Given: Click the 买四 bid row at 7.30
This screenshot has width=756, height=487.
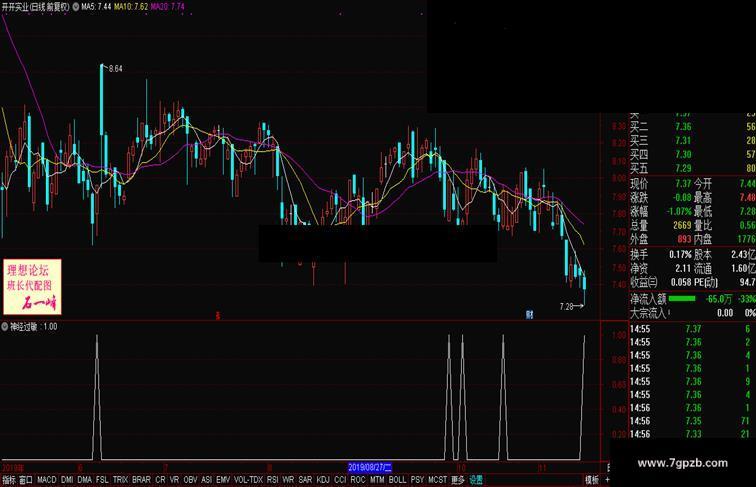Looking at the screenshot, I should (x=692, y=154).
